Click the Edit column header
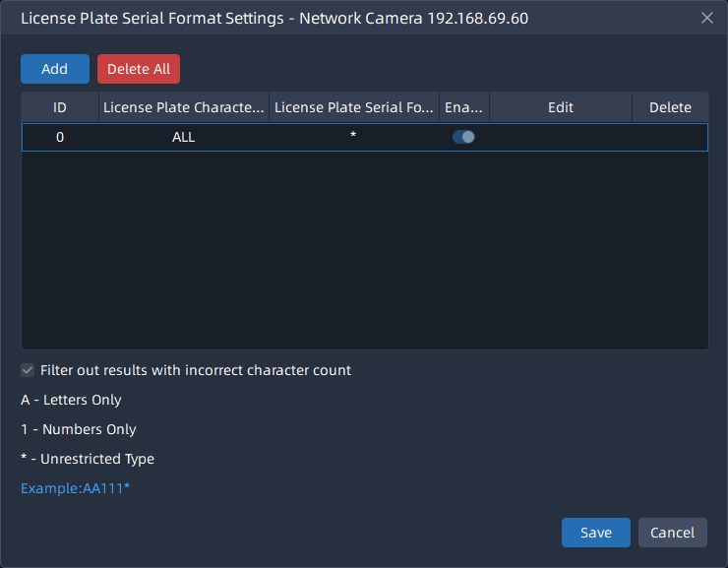This screenshot has width=728, height=568. [561, 107]
